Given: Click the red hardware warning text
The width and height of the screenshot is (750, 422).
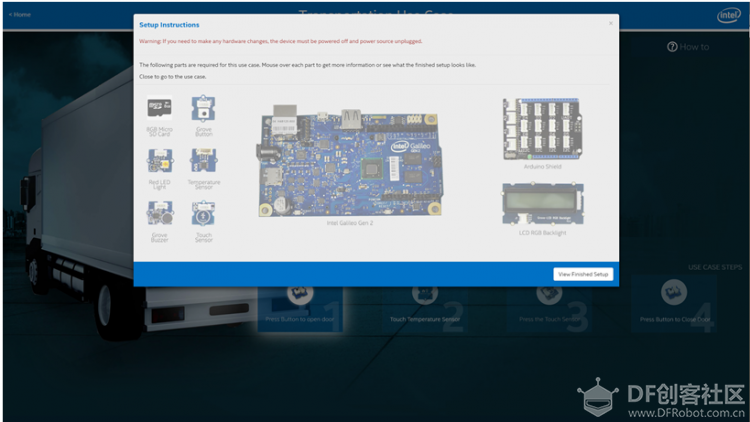Looking at the screenshot, I should pos(281,41).
